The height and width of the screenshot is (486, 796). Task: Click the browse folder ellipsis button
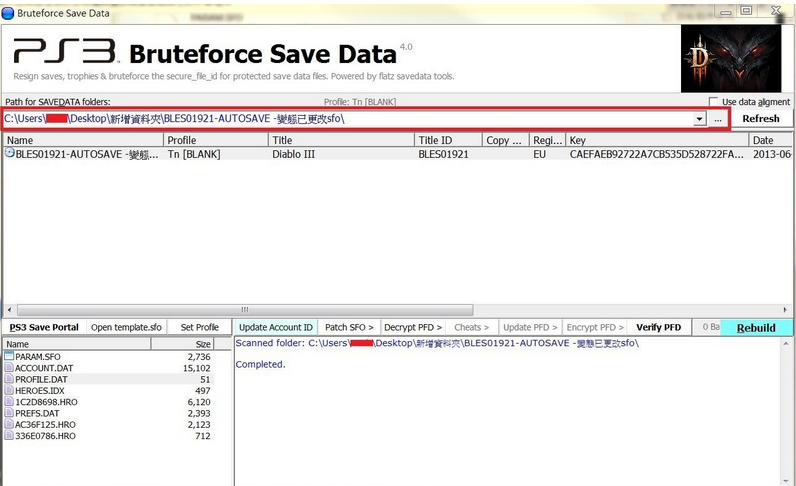[x=718, y=119]
